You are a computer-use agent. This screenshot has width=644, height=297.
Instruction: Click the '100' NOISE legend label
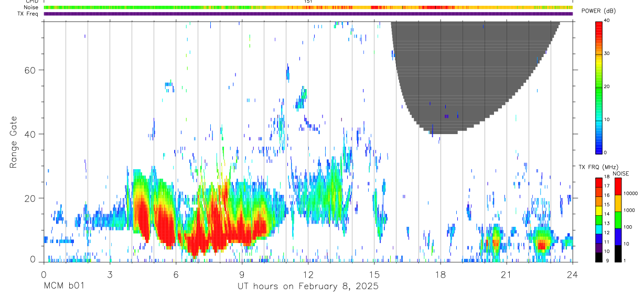click(628, 227)
